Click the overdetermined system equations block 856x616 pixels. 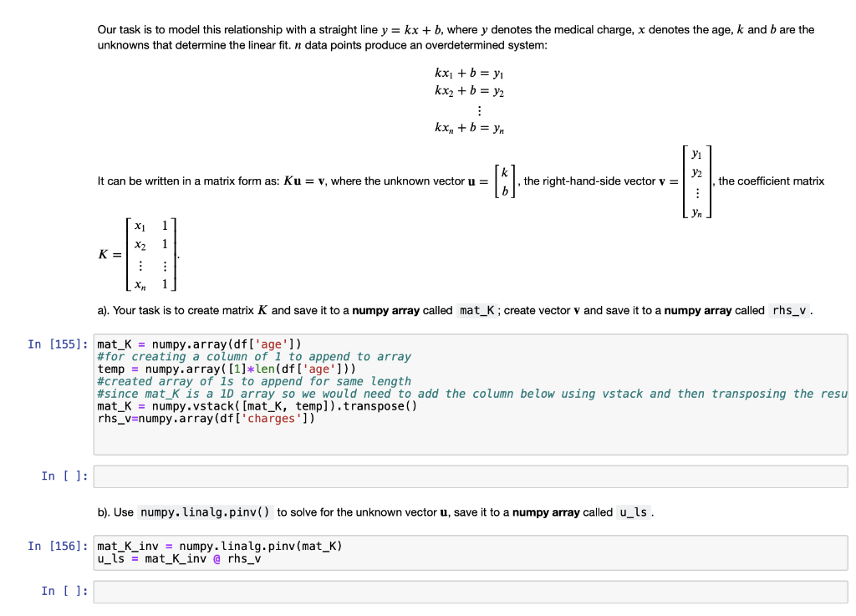(468, 100)
